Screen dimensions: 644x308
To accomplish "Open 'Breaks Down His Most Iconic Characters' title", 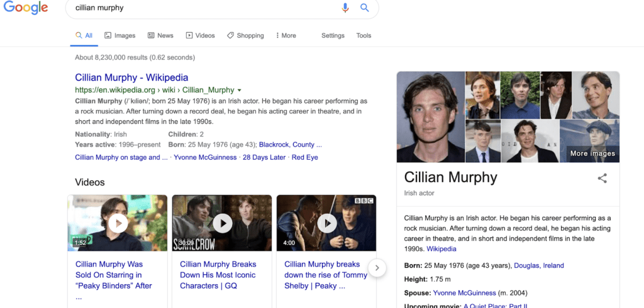I will [218, 275].
